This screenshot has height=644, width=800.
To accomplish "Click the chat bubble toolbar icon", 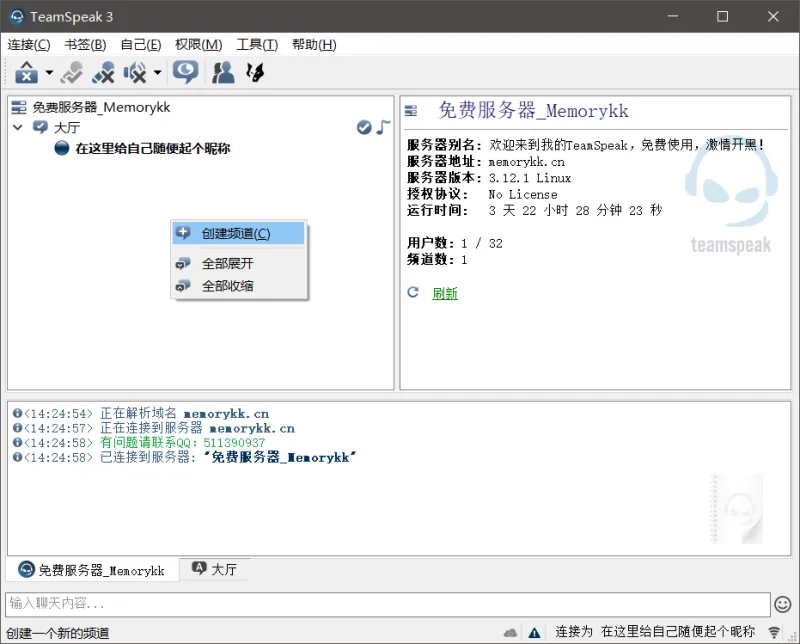I will [x=185, y=71].
